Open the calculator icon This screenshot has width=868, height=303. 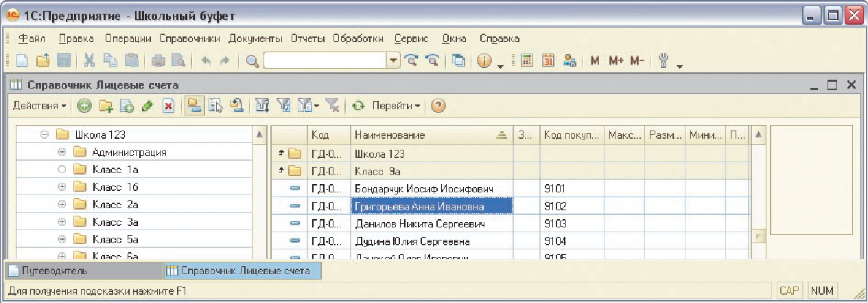point(527,60)
